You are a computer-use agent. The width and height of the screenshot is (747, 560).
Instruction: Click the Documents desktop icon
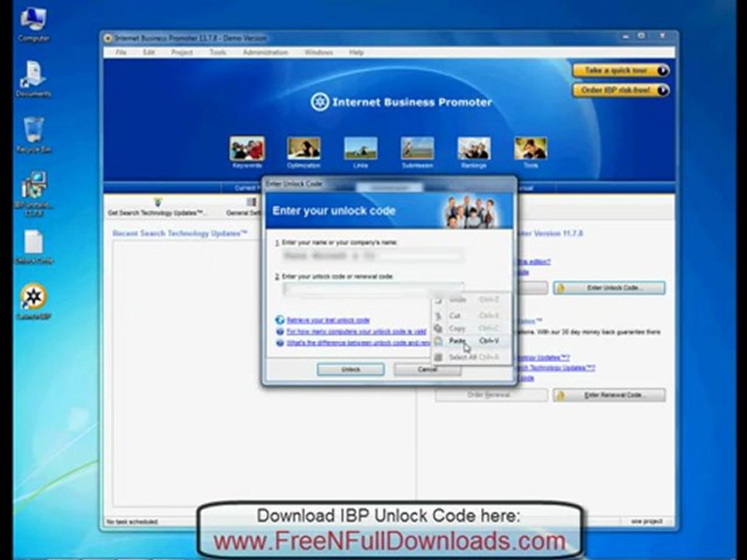point(34,79)
